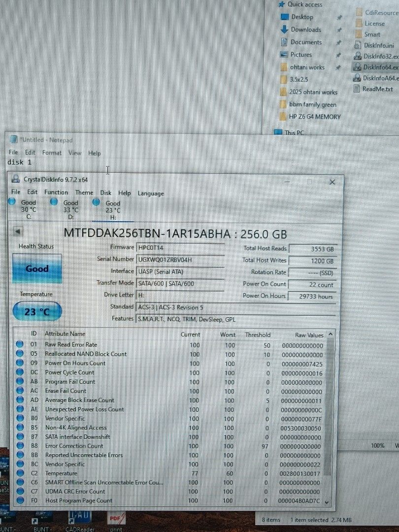Click the Power On Hours value
This screenshot has height=532, width=399.
tap(312, 296)
